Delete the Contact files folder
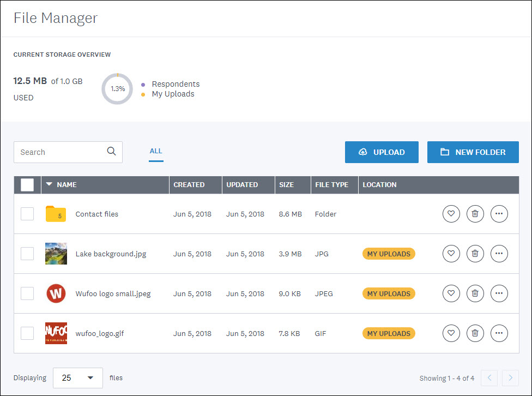The height and width of the screenshot is (396, 532). click(475, 214)
